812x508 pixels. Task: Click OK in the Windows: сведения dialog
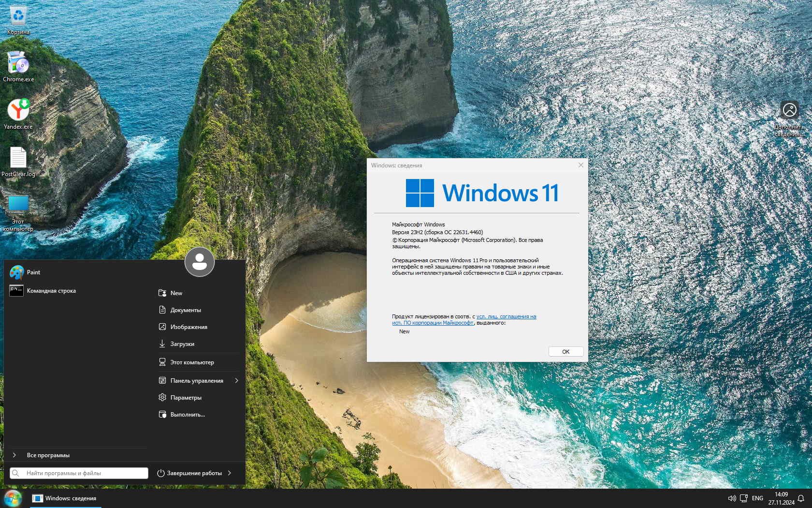coord(565,352)
